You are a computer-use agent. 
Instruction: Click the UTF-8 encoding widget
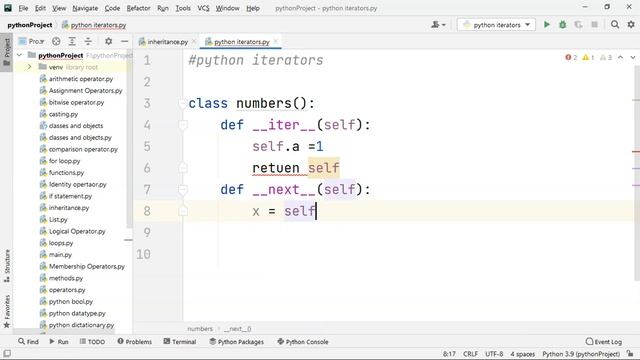(x=494, y=354)
